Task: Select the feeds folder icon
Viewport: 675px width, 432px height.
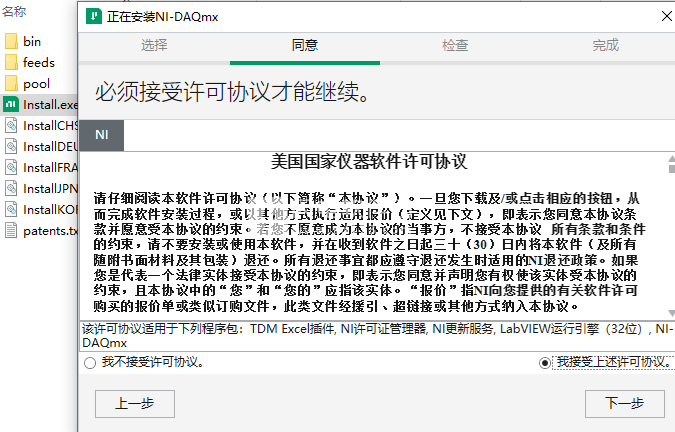Action: [x=11, y=63]
